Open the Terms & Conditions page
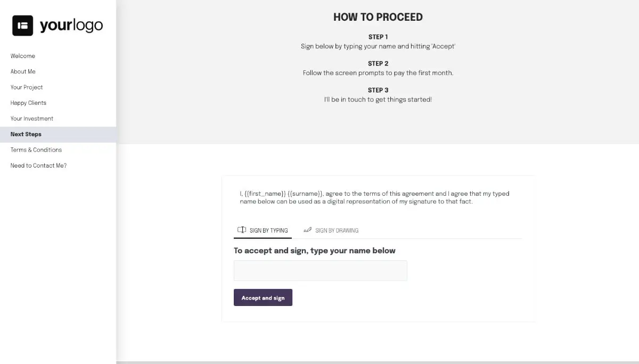 [x=36, y=150]
